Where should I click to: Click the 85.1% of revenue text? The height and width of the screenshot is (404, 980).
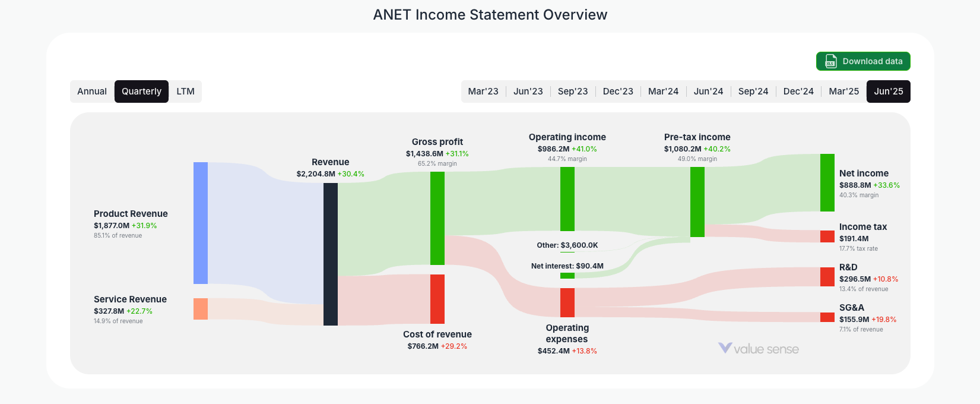click(118, 236)
